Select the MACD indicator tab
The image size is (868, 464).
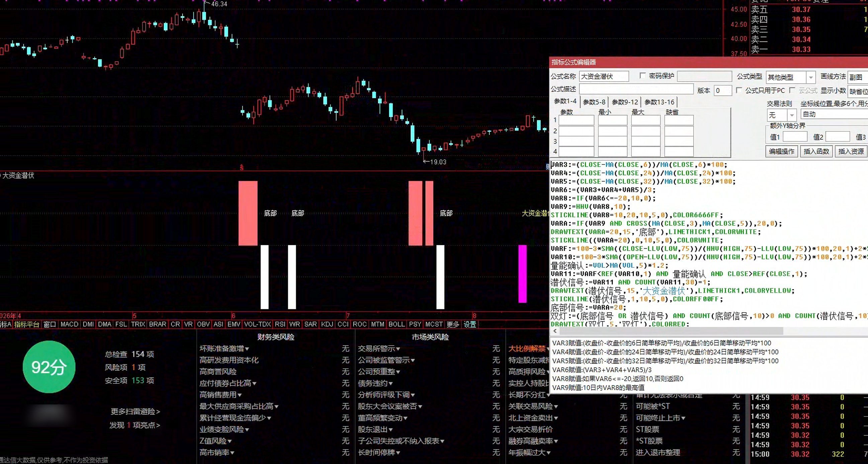pyautogui.click(x=69, y=324)
